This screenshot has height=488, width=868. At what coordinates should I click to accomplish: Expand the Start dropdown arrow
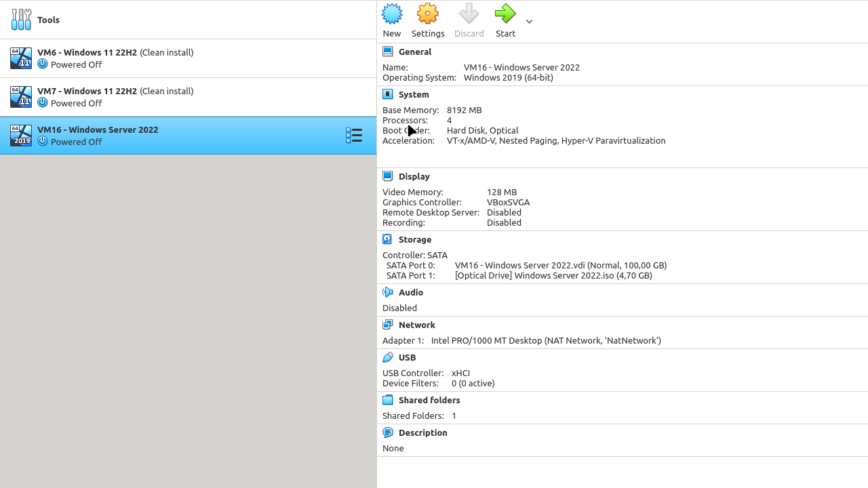[529, 22]
